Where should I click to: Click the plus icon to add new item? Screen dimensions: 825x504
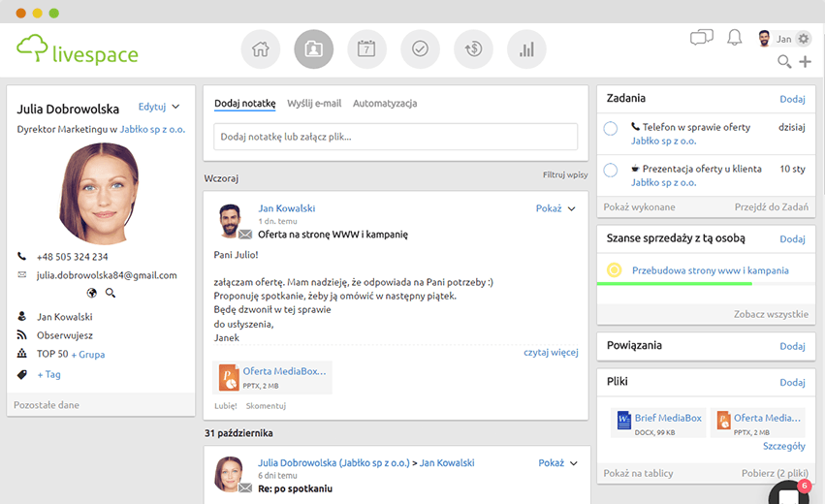[805, 62]
